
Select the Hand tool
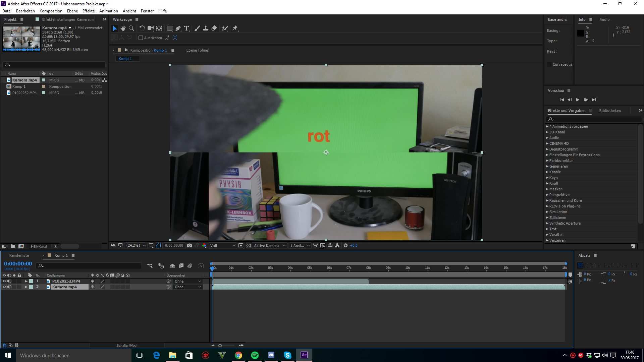(x=123, y=28)
